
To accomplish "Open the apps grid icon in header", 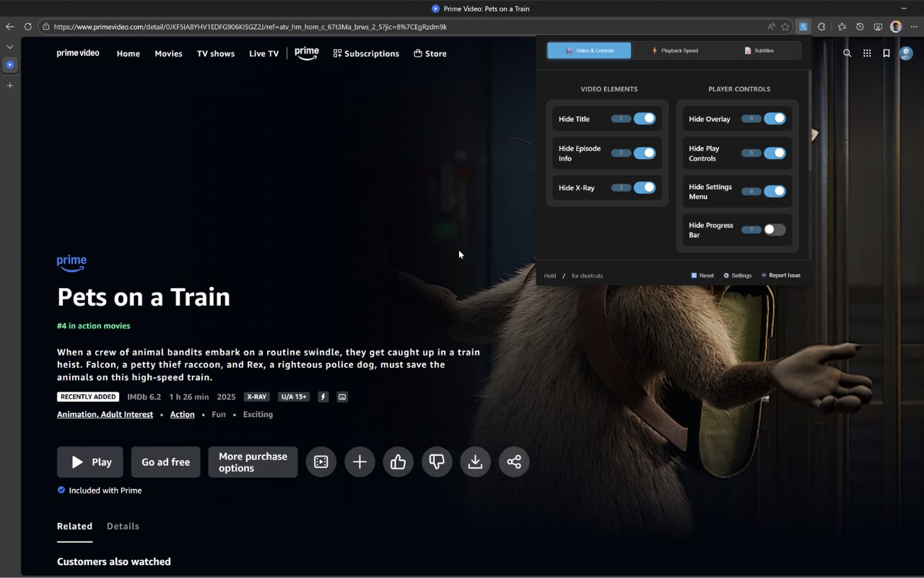I will (x=867, y=53).
